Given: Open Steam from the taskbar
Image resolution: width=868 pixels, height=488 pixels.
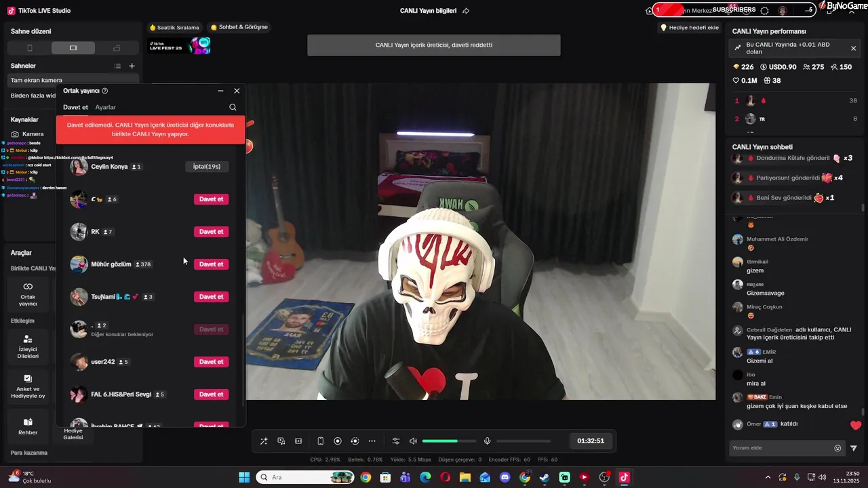Looking at the screenshot, I should [x=545, y=477].
